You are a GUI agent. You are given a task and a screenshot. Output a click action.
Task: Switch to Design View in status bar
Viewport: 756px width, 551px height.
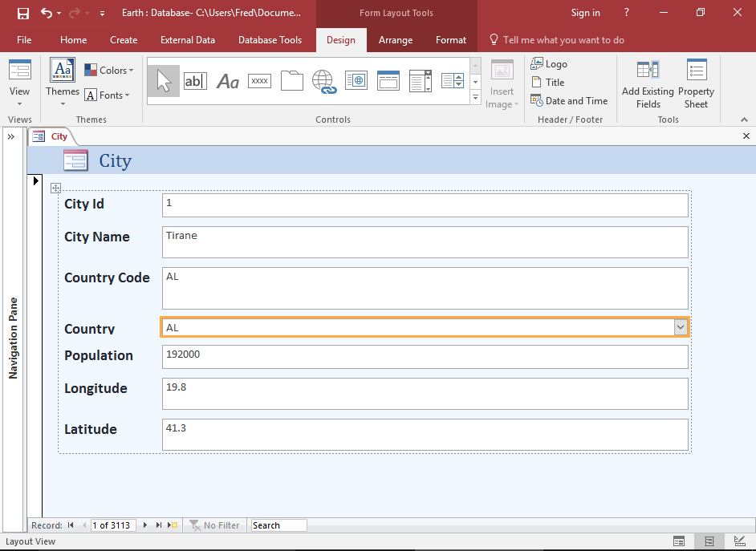click(x=738, y=541)
